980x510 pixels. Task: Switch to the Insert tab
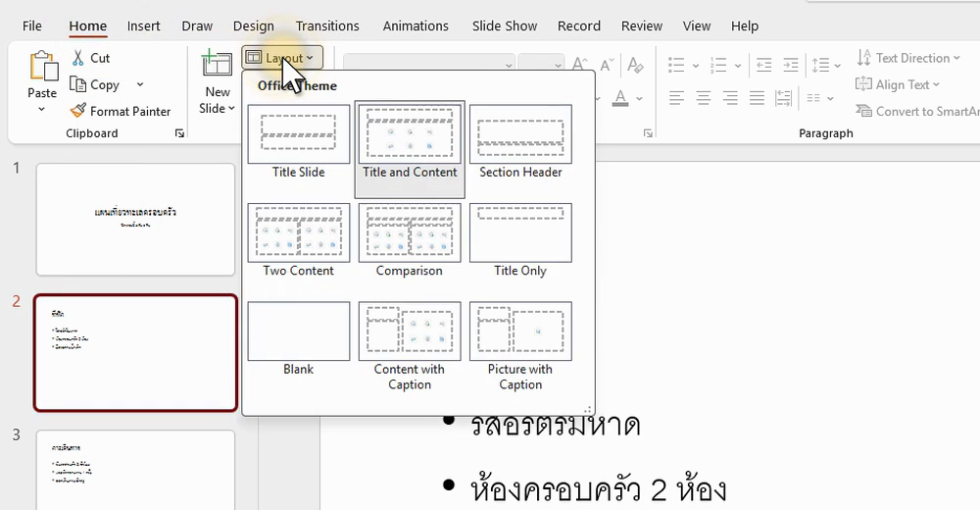[143, 25]
